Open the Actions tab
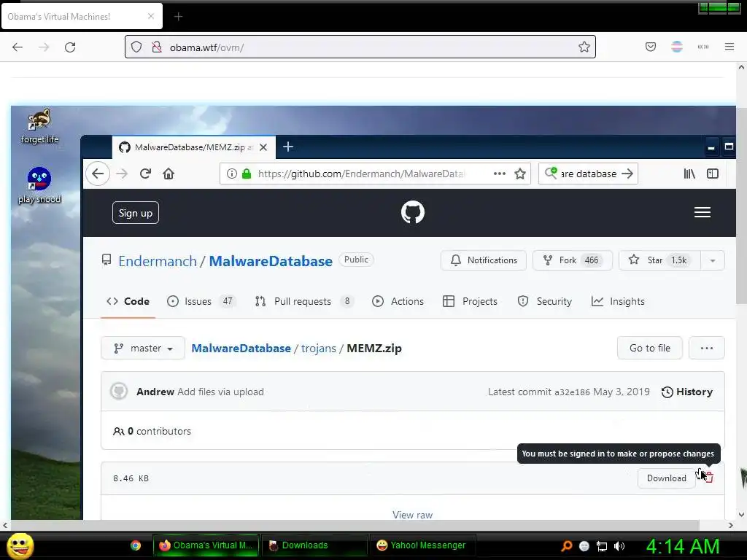This screenshot has height=560, width=747. [398, 301]
